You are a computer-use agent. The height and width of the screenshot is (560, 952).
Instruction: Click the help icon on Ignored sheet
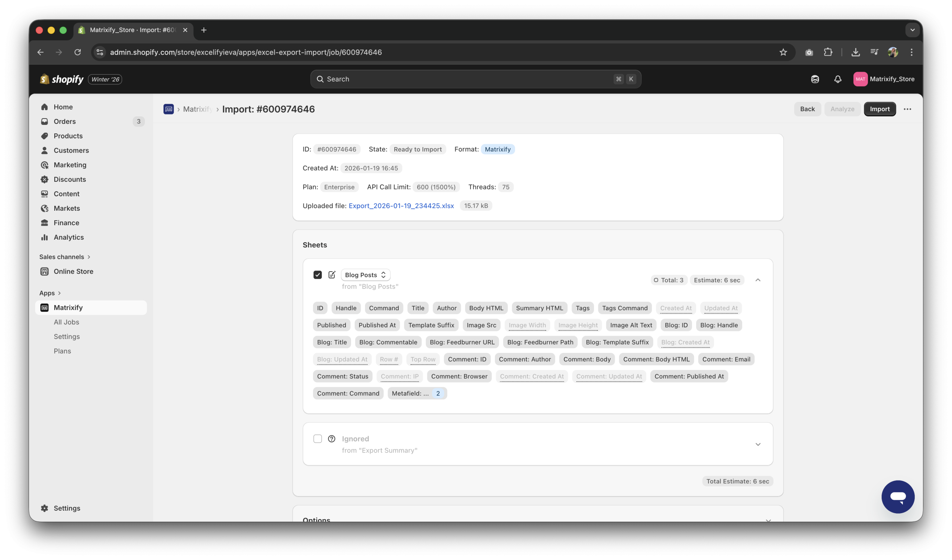(332, 439)
